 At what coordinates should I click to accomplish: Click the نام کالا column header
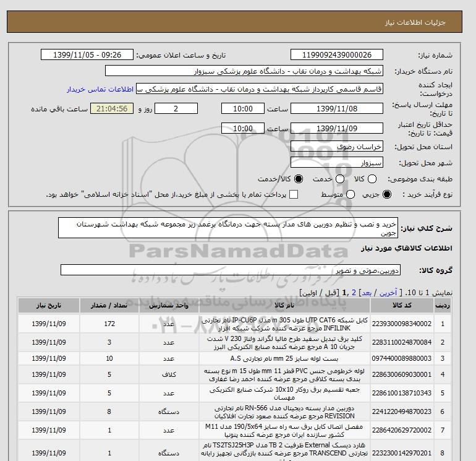[x=284, y=306]
